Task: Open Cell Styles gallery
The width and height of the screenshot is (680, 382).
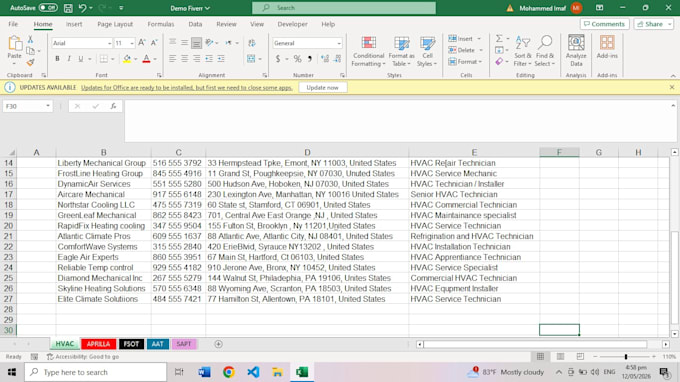Action: pos(427,51)
